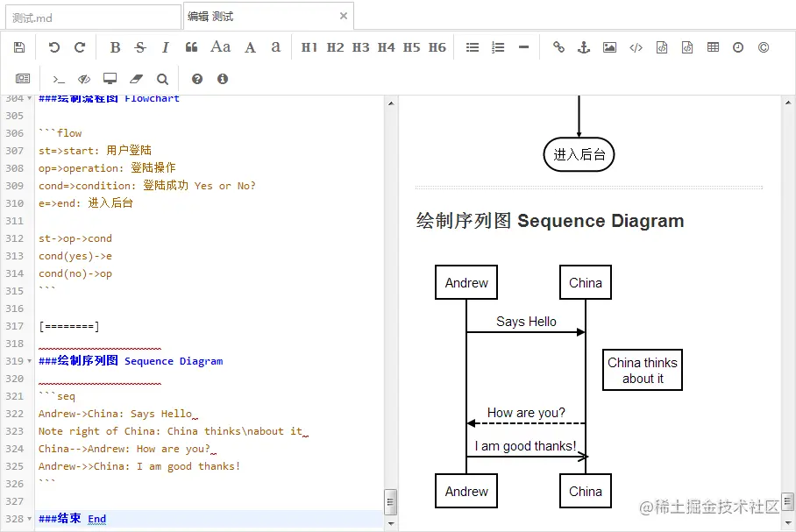Close the 编辑 测试 tab
The width and height of the screenshot is (796, 532).
(x=344, y=16)
